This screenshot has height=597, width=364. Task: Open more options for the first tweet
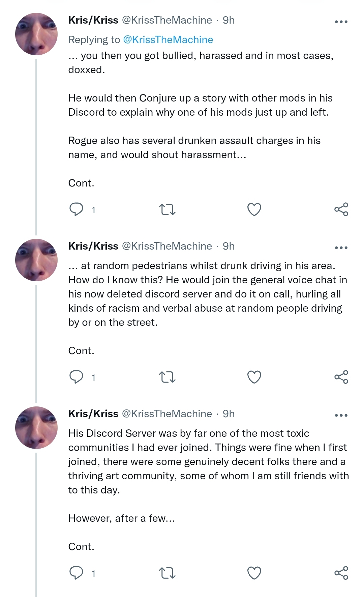pyautogui.click(x=341, y=22)
